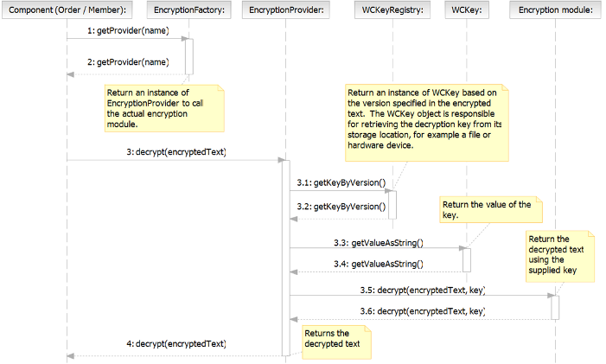The image size is (606, 364).
Task: Click message 3.5: decrypt(encryptedText, key)
Action: click(x=423, y=289)
